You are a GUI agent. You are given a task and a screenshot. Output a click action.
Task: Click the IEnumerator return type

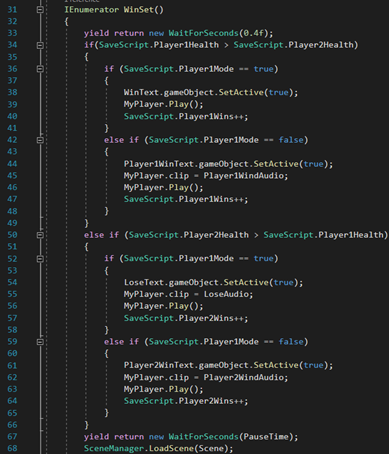click(x=91, y=10)
